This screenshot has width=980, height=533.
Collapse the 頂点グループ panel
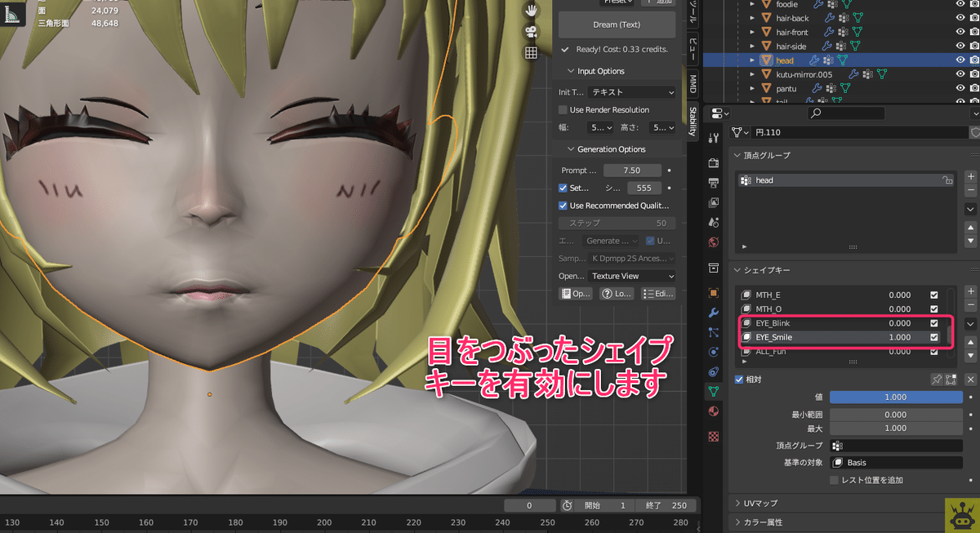pyautogui.click(x=737, y=155)
